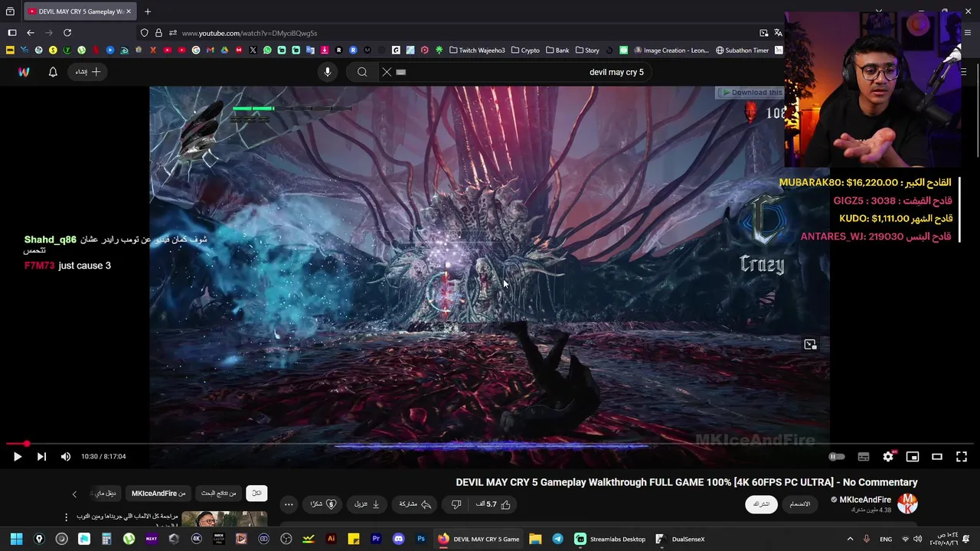The width and height of the screenshot is (980, 551).
Task: Select the 'من نتائج البحث' filter chip
Action: 219,494
